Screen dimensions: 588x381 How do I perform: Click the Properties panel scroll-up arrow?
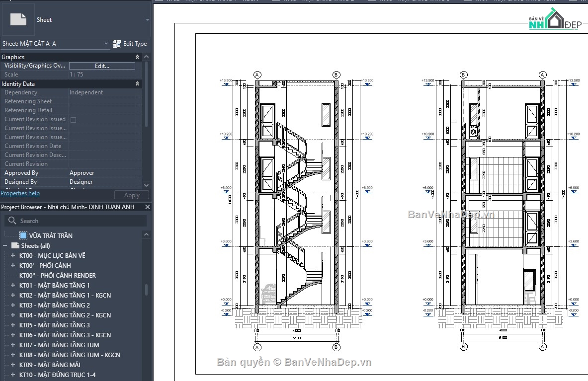coord(146,57)
